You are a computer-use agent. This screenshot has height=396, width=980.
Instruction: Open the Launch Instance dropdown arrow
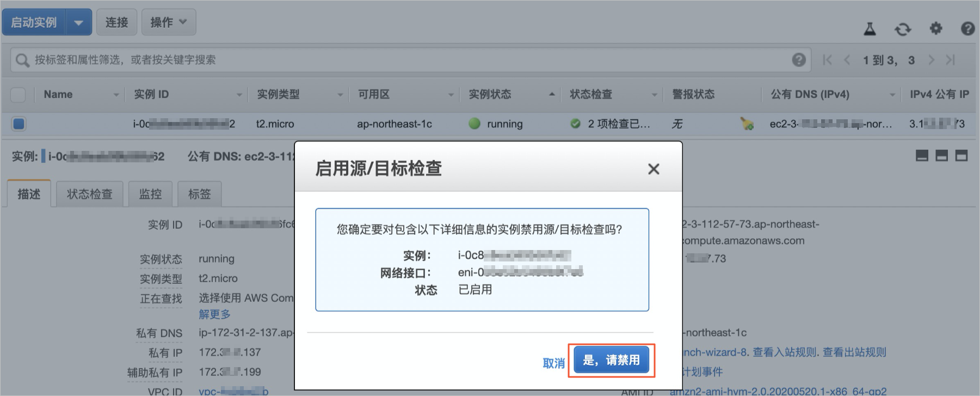point(78,23)
